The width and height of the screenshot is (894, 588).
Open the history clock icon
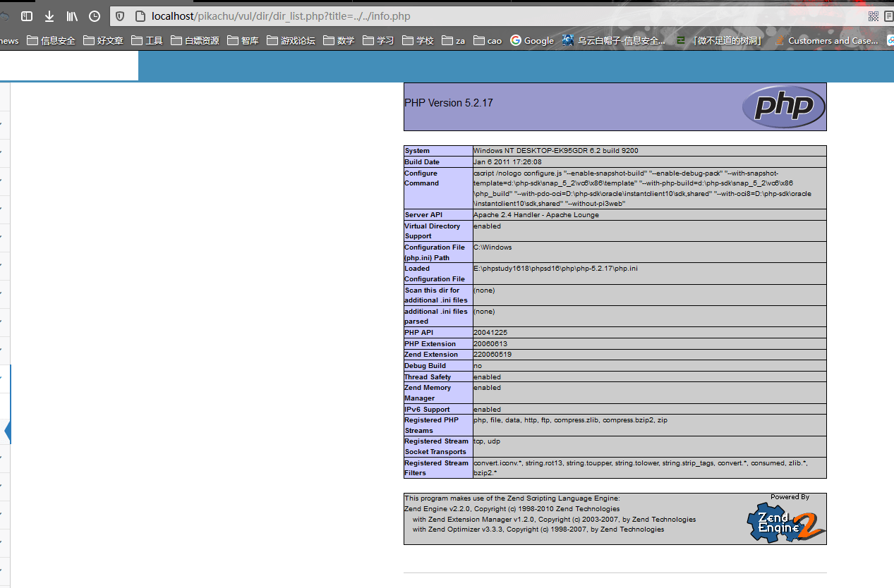coord(95,16)
